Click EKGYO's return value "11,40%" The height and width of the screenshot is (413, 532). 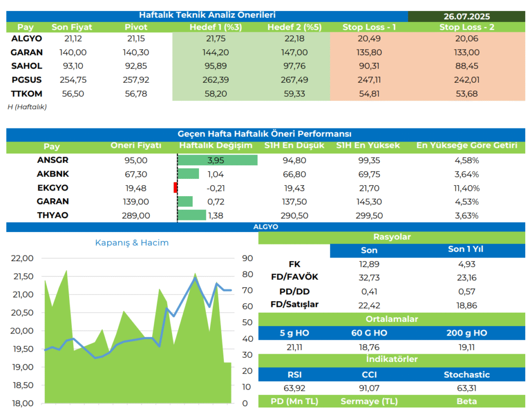click(x=467, y=188)
